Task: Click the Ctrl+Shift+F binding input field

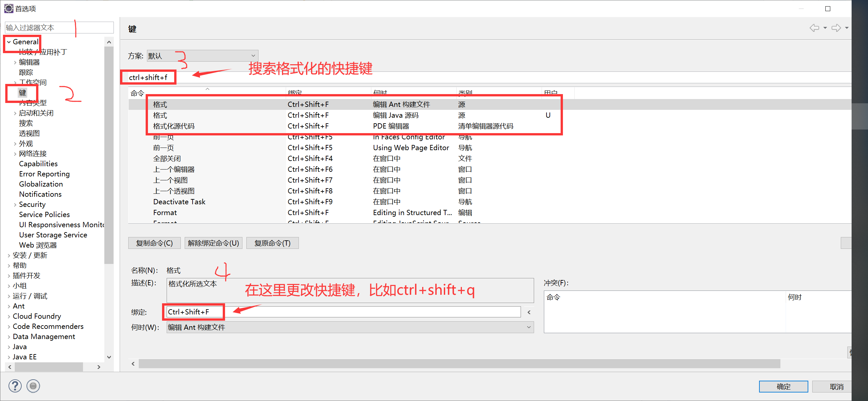Action: [x=344, y=312]
